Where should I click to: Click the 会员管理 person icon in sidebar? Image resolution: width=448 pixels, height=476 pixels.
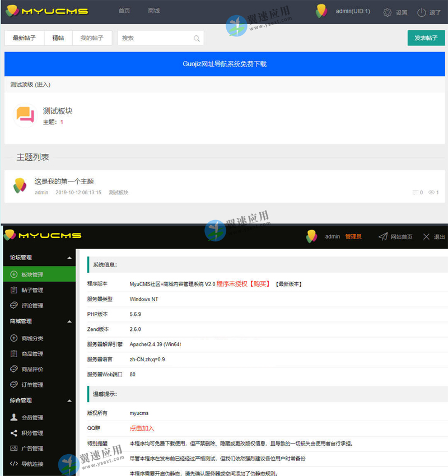click(x=14, y=418)
